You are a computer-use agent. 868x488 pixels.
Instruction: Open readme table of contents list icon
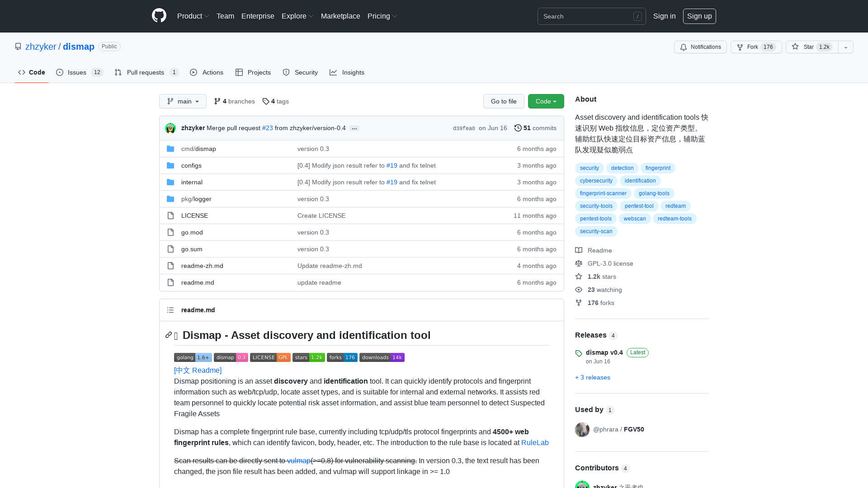tap(170, 310)
